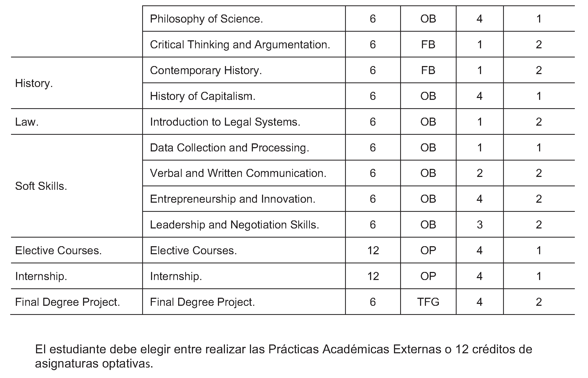588x378 pixels.
Task: Click the "Law." category cell
Action: coord(27,122)
